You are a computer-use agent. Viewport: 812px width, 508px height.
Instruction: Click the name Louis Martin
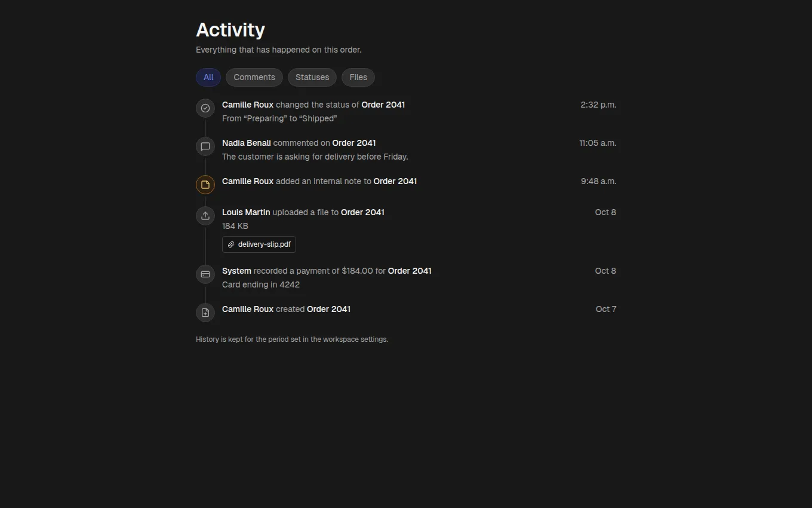click(246, 212)
